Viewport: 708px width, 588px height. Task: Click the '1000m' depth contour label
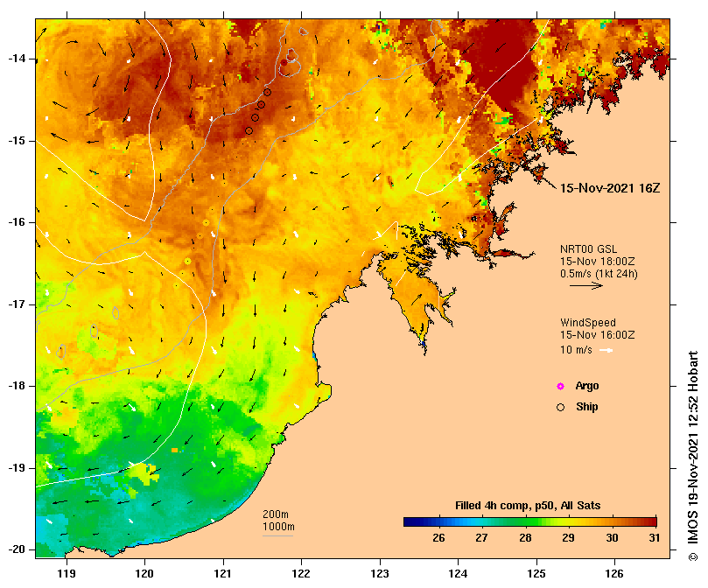278,527
